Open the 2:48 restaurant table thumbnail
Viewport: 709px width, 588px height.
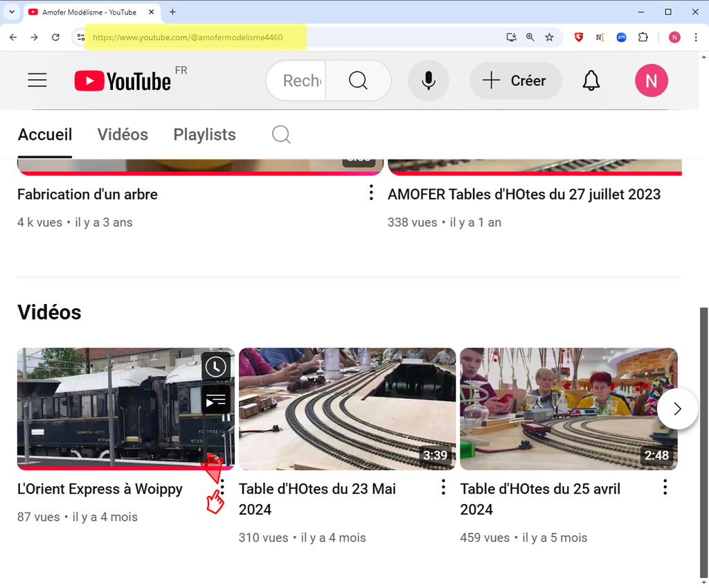click(x=569, y=409)
